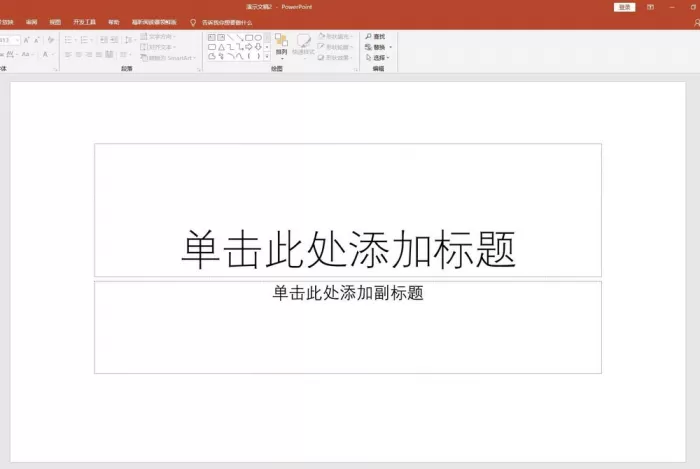This screenshot has width=700, height=469.
Task: Decrease the list indent level
Action: (104, 40)
